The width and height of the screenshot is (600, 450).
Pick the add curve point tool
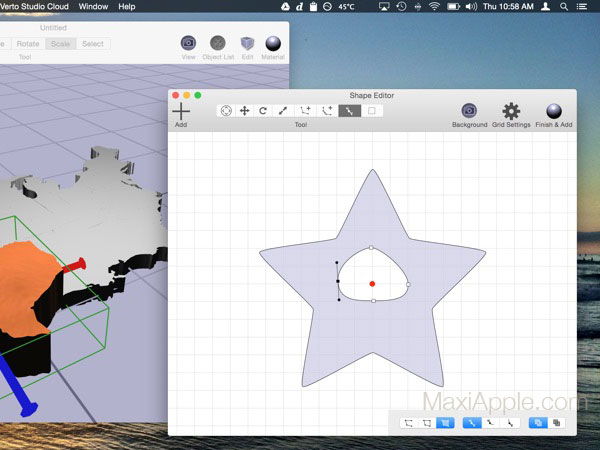click(x=327, y=111)
